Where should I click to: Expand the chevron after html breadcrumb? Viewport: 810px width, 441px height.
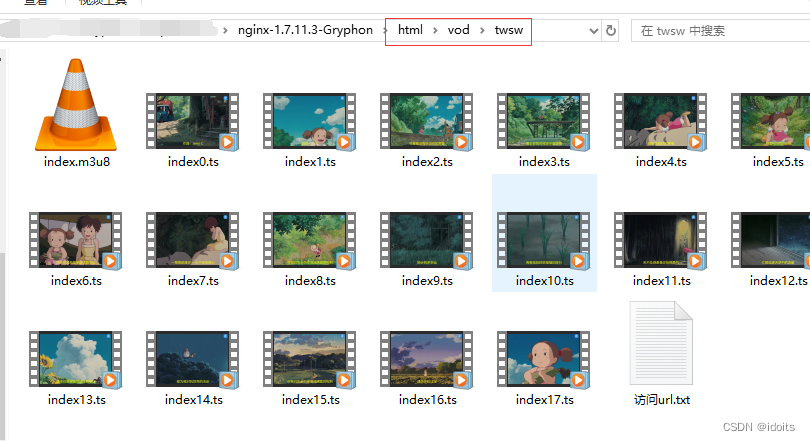[435, 30]
